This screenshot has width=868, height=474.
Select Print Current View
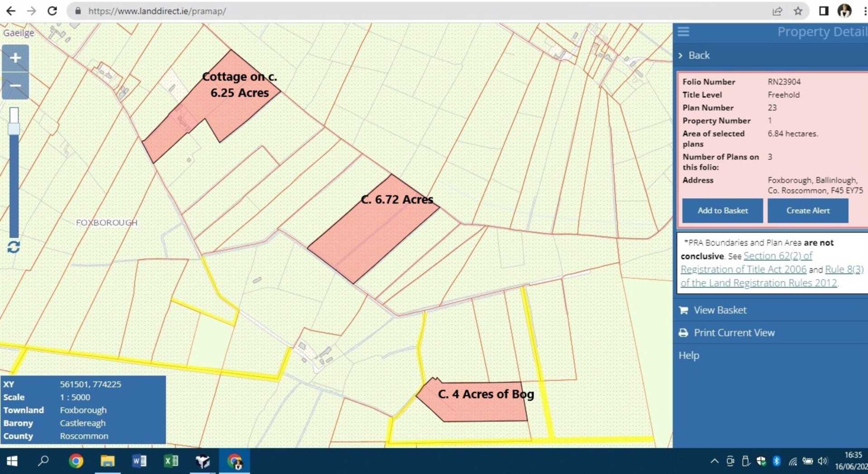734,333
